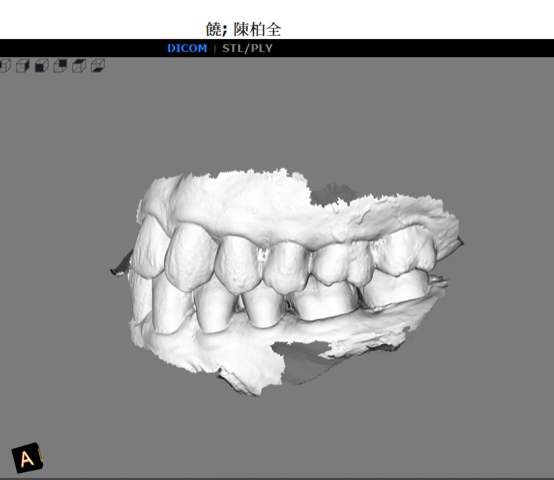Select the left side view cube icon
The image size is (554, 480).
click(5, 66)
